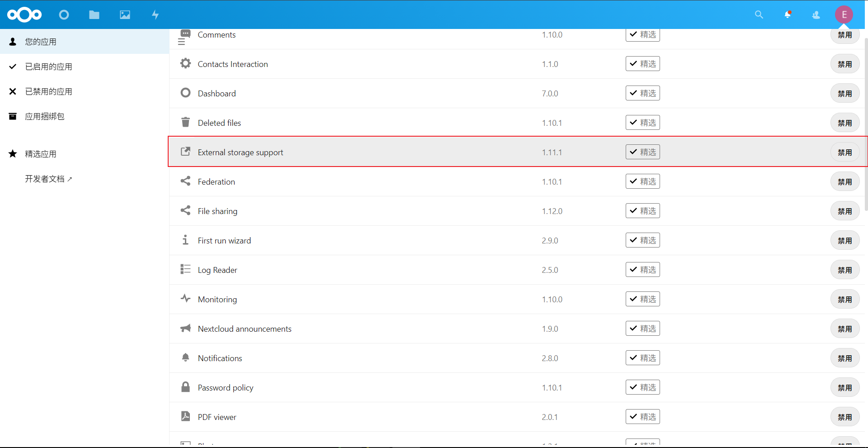Viewport: 868px width, 448px height.
Task: Open the Dashboard app from top bar
Action: click(x=64, y=15)
